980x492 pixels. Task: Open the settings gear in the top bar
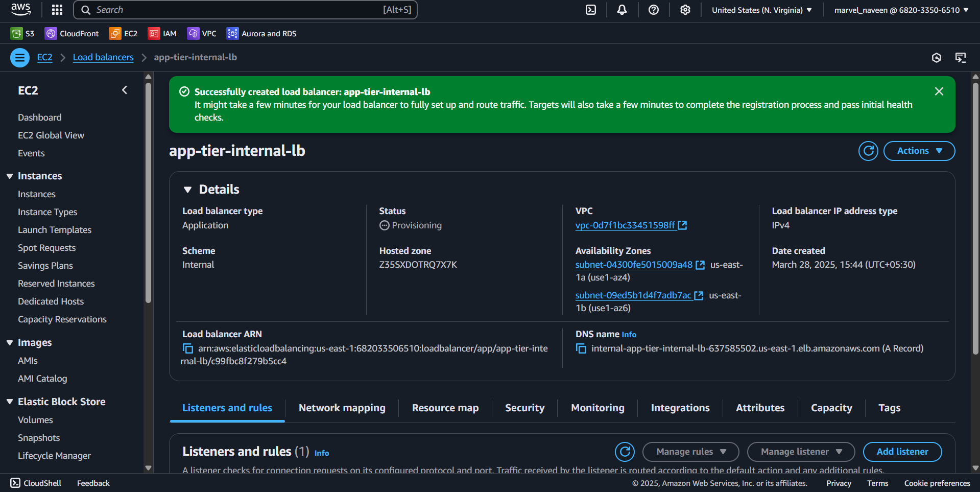(x=685, y=10)
